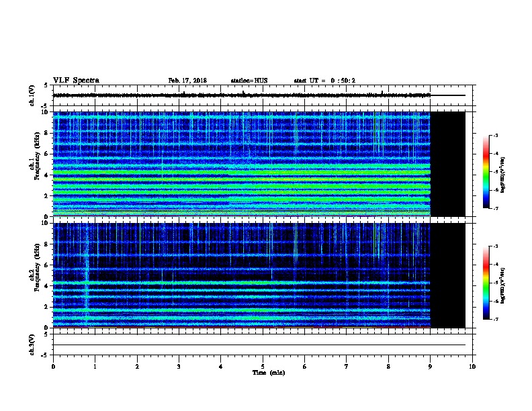532x411 pixels.
Task: Click the "-7" label on ch.2 color bar
Action: [x=495, y=320]
